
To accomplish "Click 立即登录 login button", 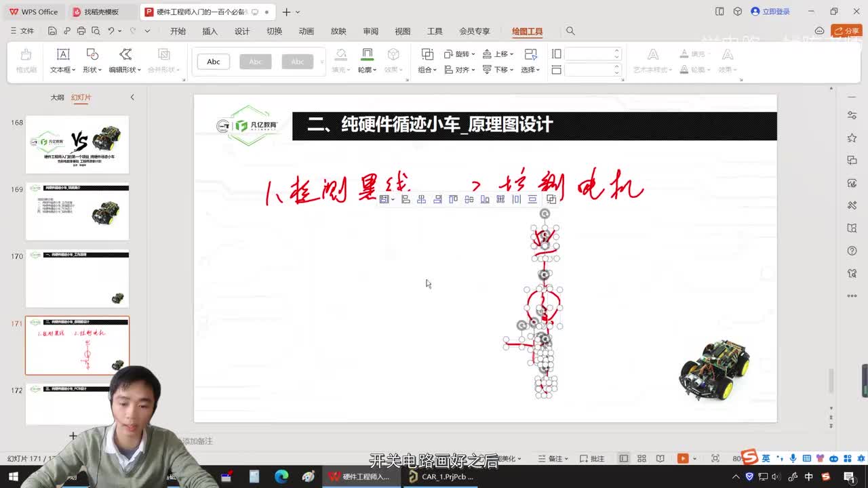I will coord(770,12).
